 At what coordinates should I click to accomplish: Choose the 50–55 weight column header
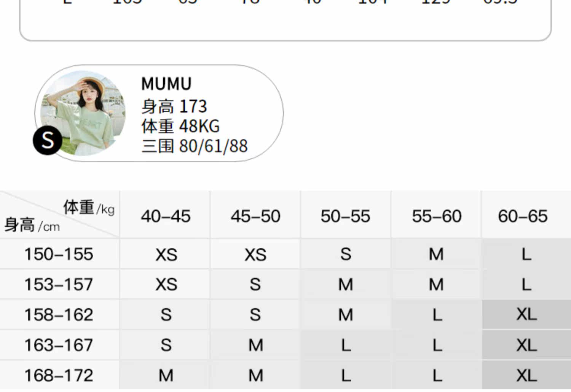(x=345, y=216)
